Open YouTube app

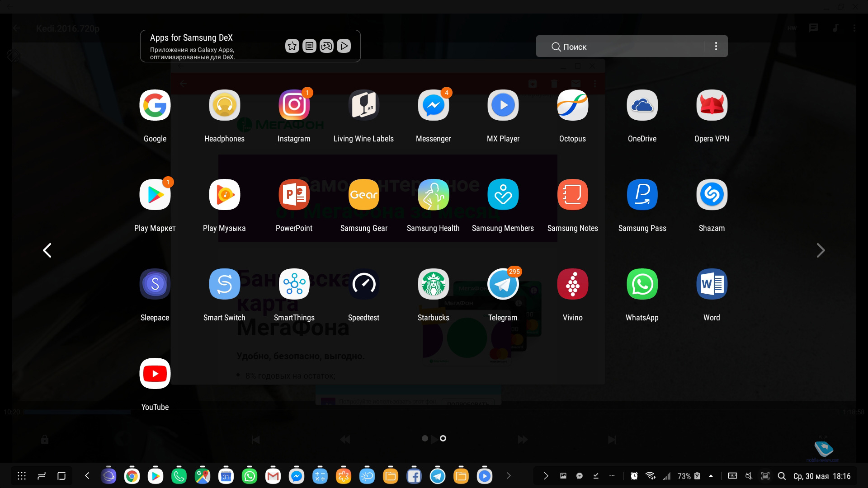tap(155, 374)
